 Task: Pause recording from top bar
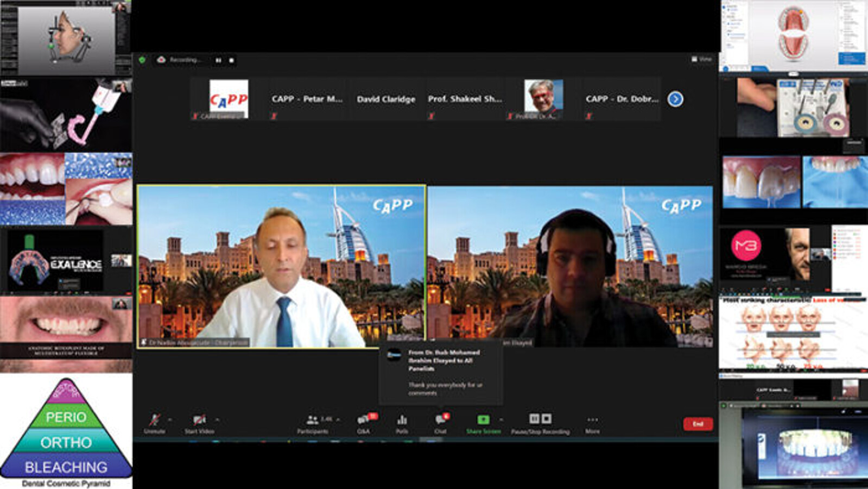click(x=218, y=60)
